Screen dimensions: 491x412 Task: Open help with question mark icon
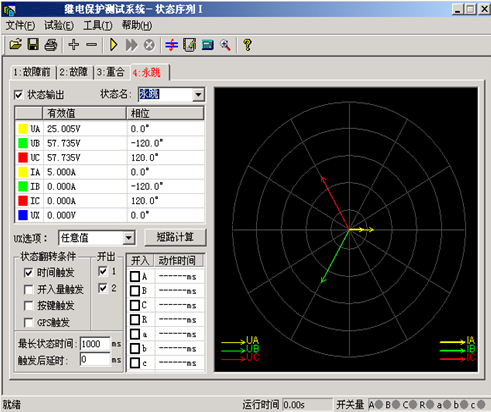point(247,45)
